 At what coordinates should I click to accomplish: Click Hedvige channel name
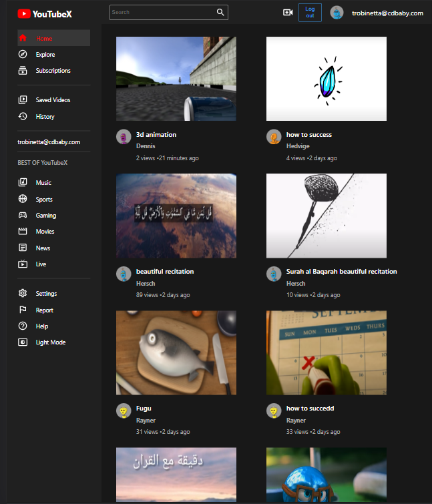click(x=298, y=146)
